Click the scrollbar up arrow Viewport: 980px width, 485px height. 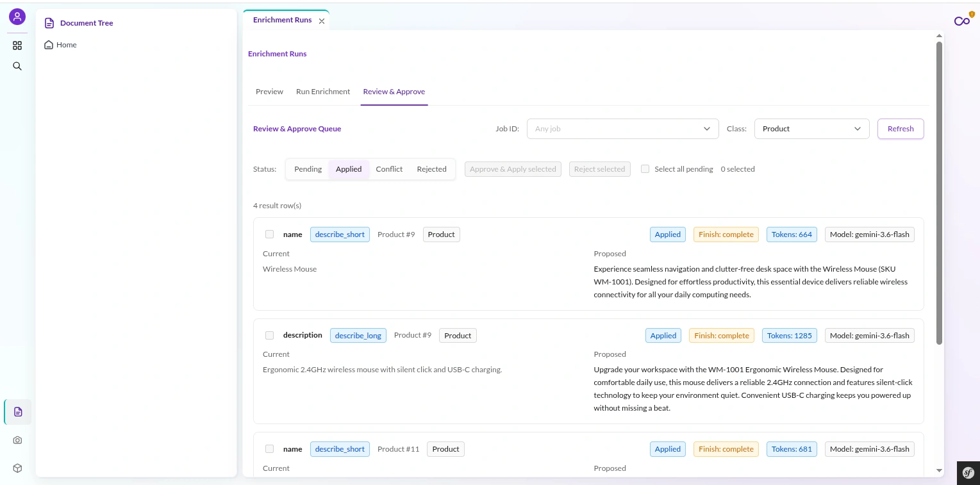pos(940,37)
